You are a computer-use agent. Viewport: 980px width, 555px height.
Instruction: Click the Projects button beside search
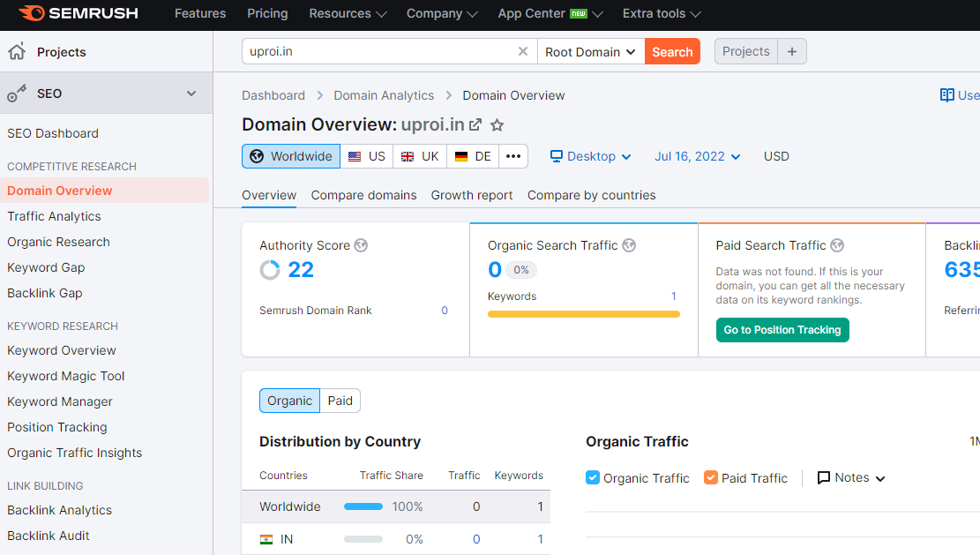pos(746,51)
